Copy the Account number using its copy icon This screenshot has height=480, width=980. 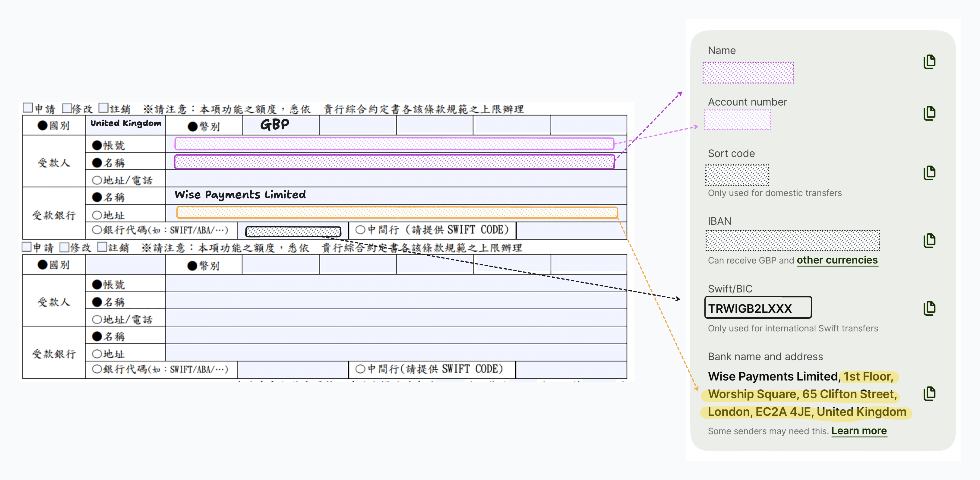(x=929, y=113)
